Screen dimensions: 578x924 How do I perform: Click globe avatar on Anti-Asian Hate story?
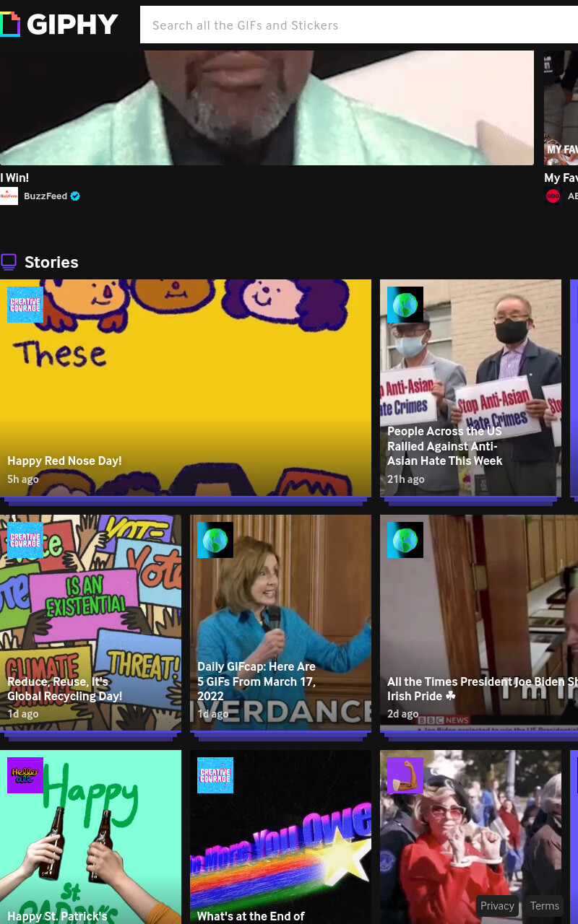(x=405, y=305)
